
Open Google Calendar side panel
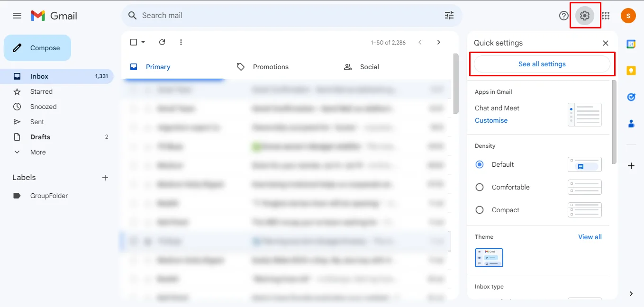[x=631, y=44]
